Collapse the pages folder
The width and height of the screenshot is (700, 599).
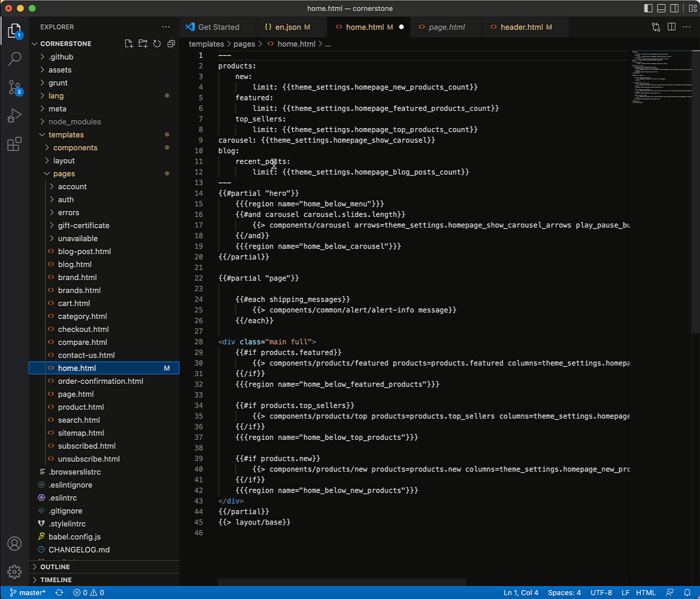pos(64,174)
